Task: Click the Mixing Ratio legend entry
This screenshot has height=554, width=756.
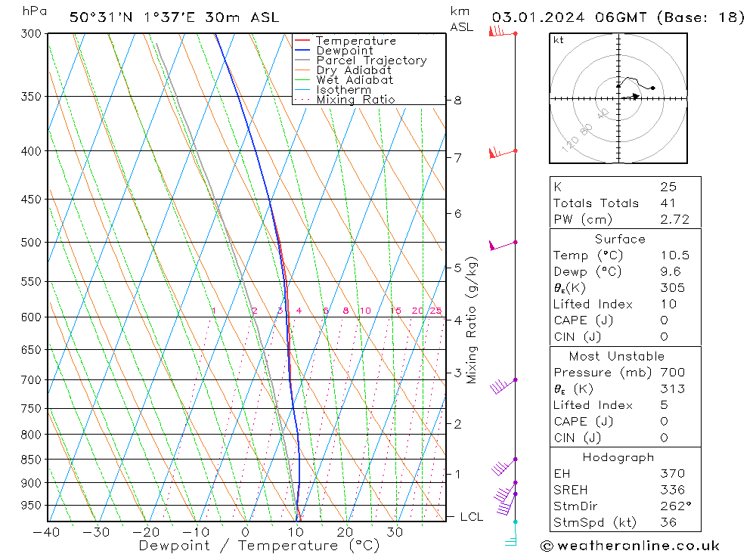Action: coord(345,99)
